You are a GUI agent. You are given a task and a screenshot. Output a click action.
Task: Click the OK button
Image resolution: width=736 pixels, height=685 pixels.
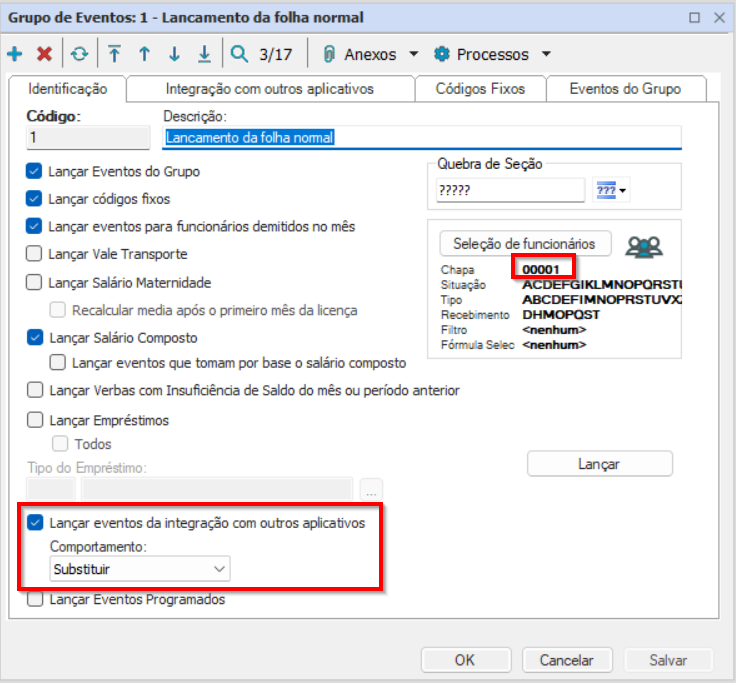pos(465,660)
